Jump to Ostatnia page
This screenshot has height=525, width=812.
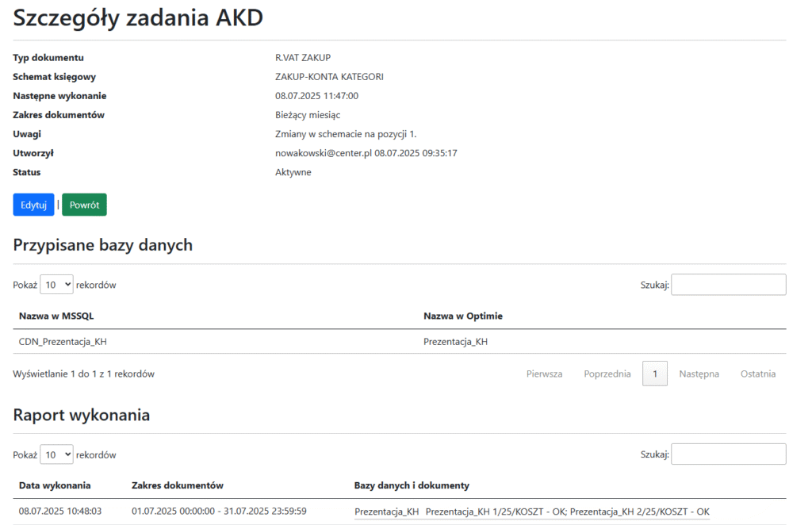758,374
